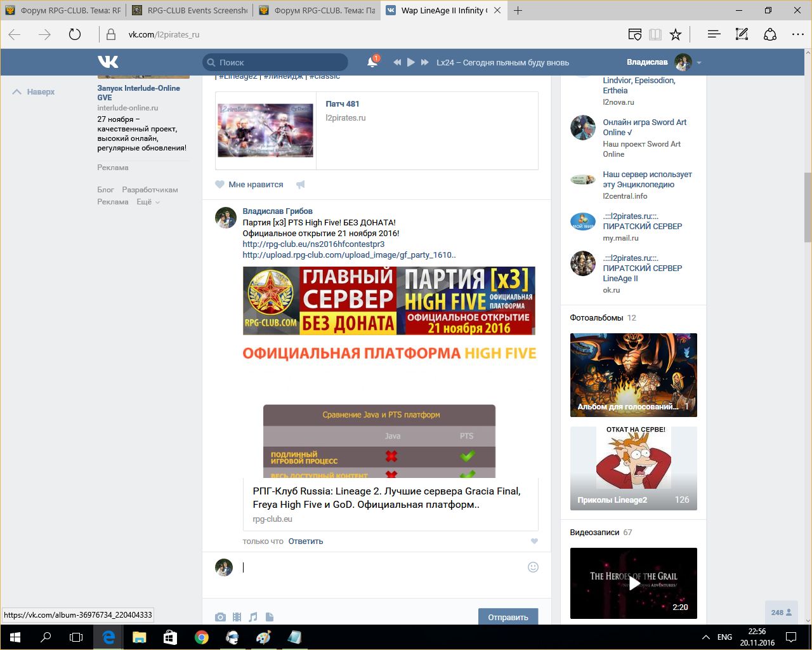Refresh the current page
This screenshot has height=650, width=812.
point(75,34)
